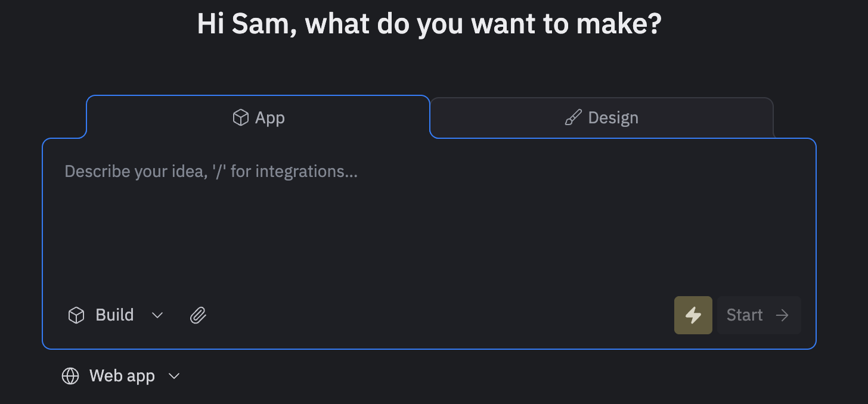Expand the chevron beside Web app

click(x=174, y=376)
